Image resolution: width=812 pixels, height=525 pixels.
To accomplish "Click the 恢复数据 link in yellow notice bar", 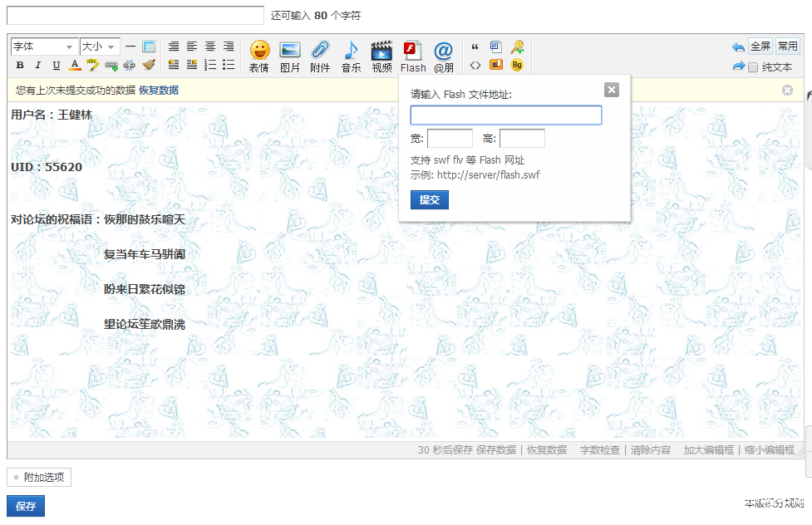I will [x=159, y=91].
